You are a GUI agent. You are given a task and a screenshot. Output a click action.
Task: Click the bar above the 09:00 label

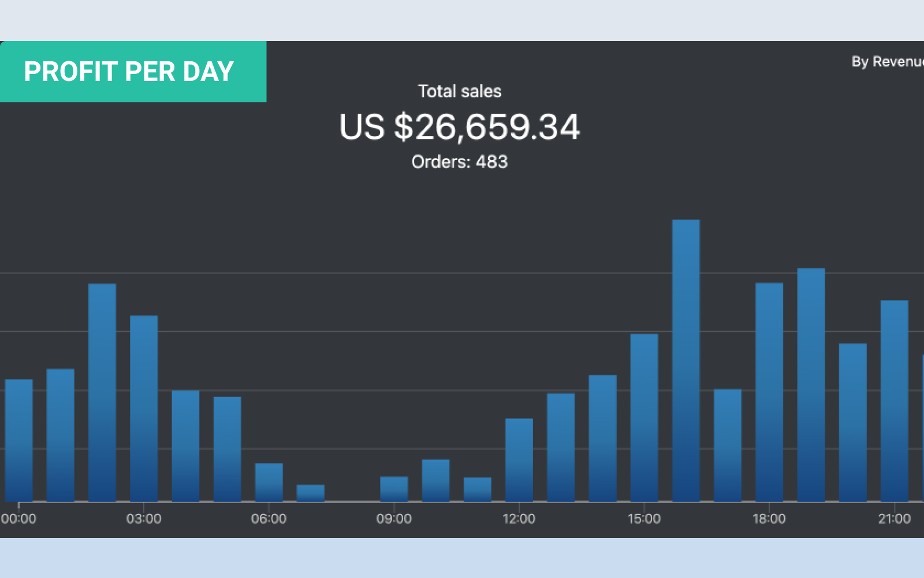point(394,488)
